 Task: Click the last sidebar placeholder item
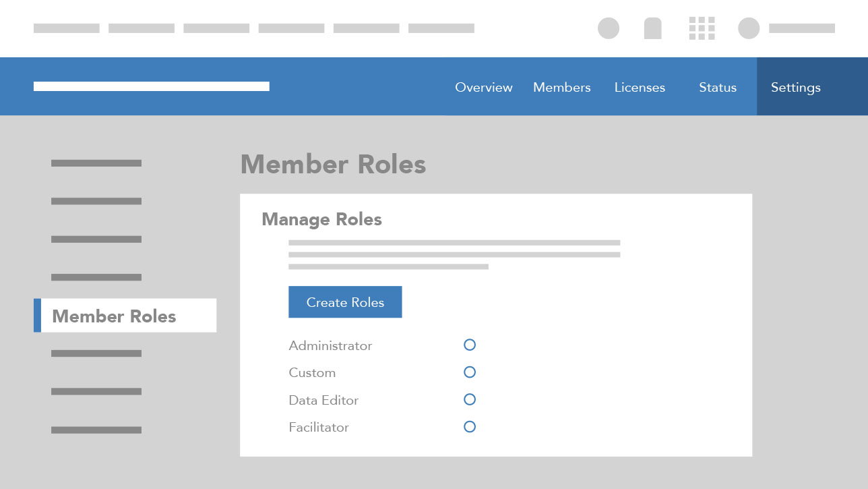click(x=96, y=430)
